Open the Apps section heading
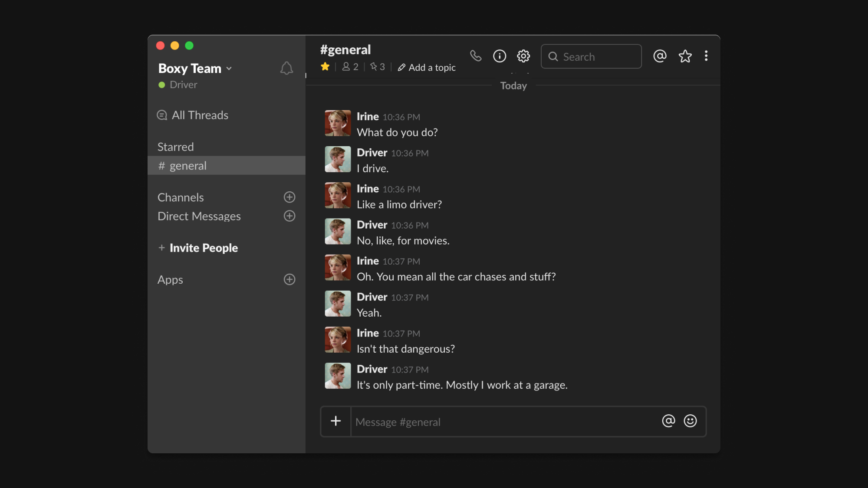 [x=170, y=280]
